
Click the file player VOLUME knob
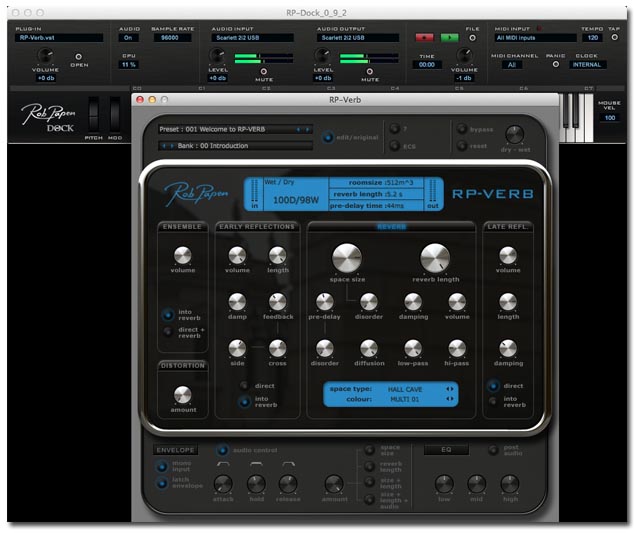click(464, 56)
